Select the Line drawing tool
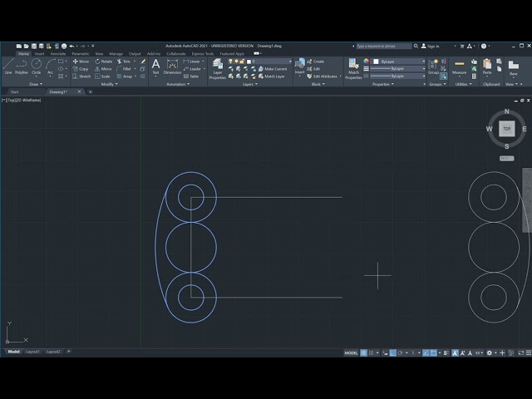Image resolution: width=532 pixels, height=399 pixels. point(8,66)
